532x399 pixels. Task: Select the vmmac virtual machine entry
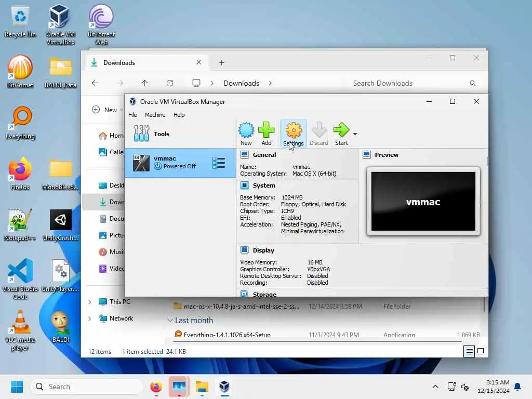[180, 163]
